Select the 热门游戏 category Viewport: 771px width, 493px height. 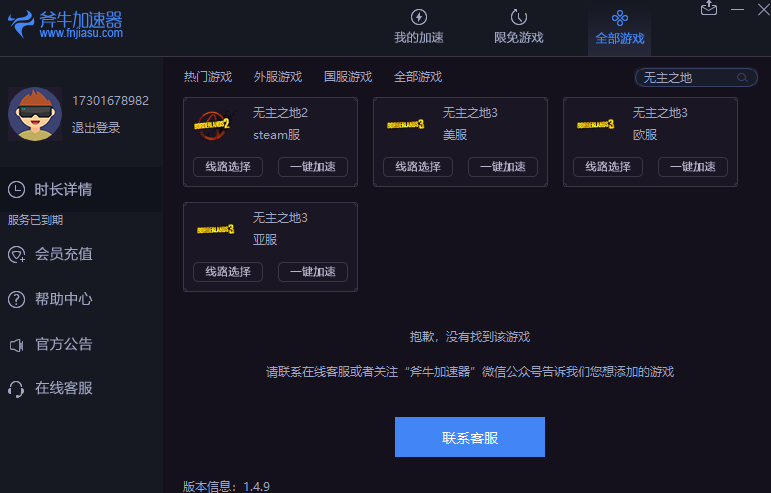coord(208,77)
